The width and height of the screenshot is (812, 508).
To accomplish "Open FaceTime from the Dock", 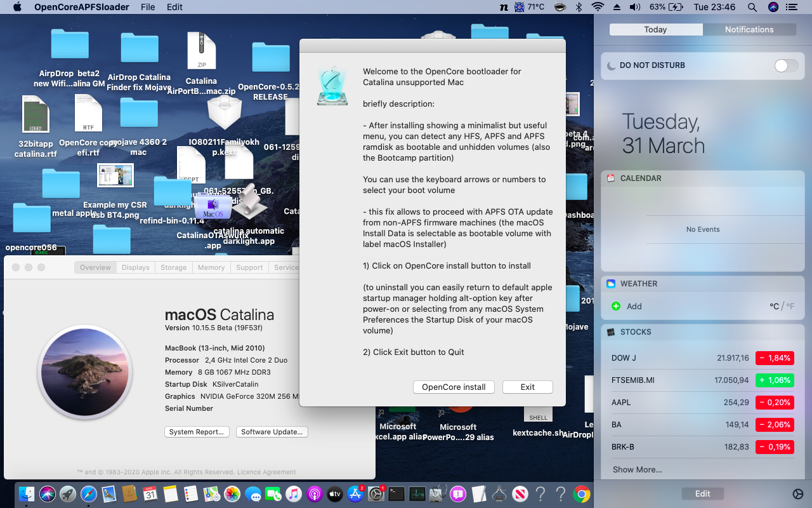I will coord(273,493).
